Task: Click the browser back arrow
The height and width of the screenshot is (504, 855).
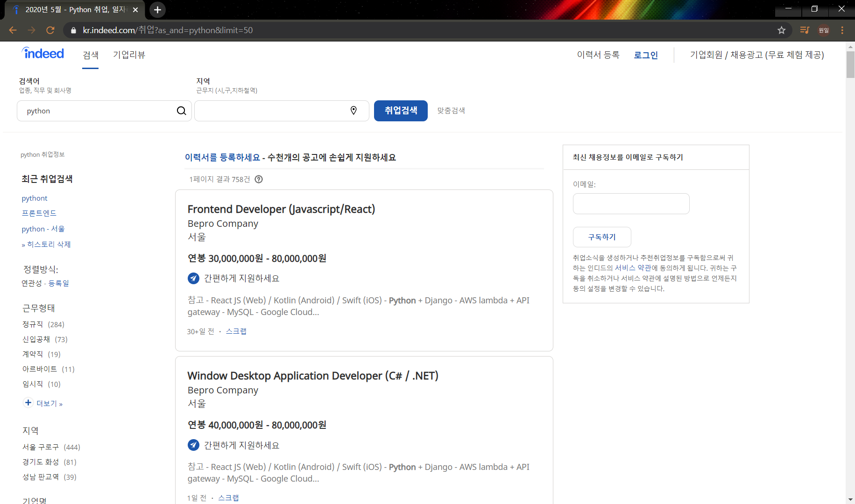Action: [x=13, y=30]
